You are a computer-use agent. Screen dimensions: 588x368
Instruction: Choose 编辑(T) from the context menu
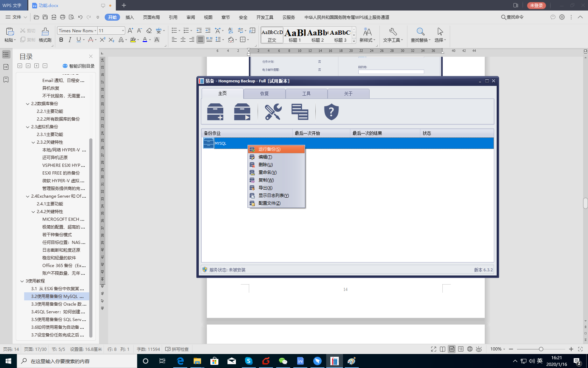(x=276, y=157)
